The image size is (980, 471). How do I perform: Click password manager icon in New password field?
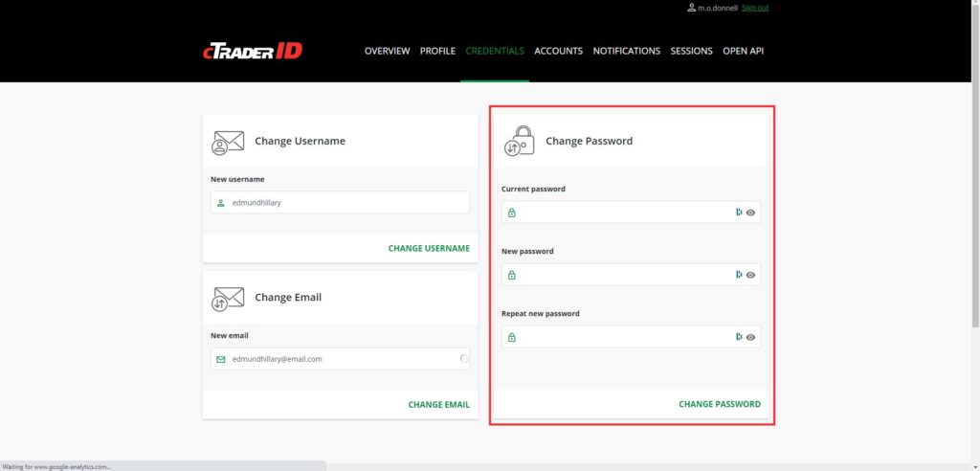(x=739, y=275)
